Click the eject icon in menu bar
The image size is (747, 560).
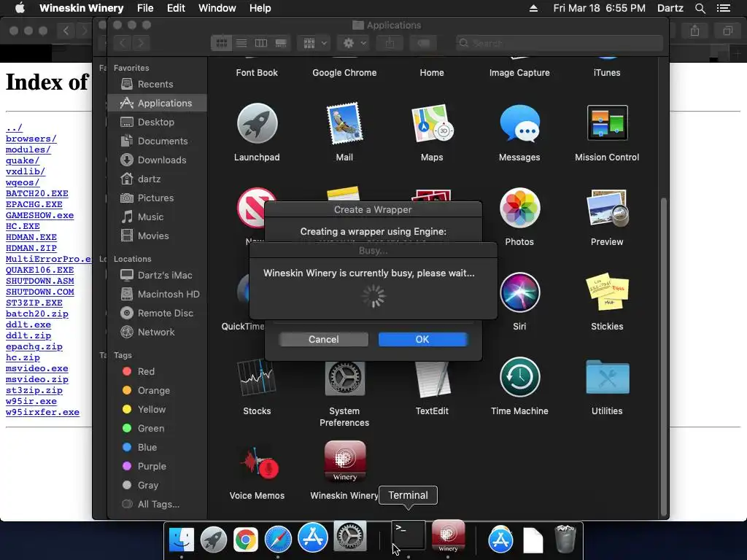coord(533,8)
